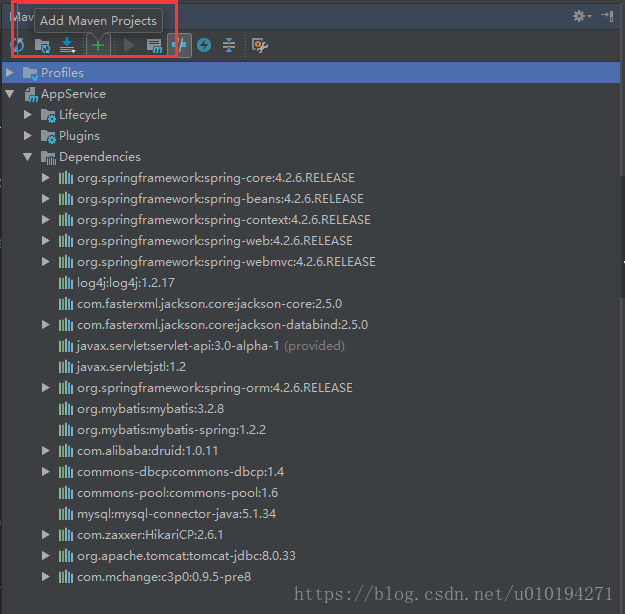Expand tomcat-jdbc dependency arrow

pyautogui.click(x=46, y=556)
